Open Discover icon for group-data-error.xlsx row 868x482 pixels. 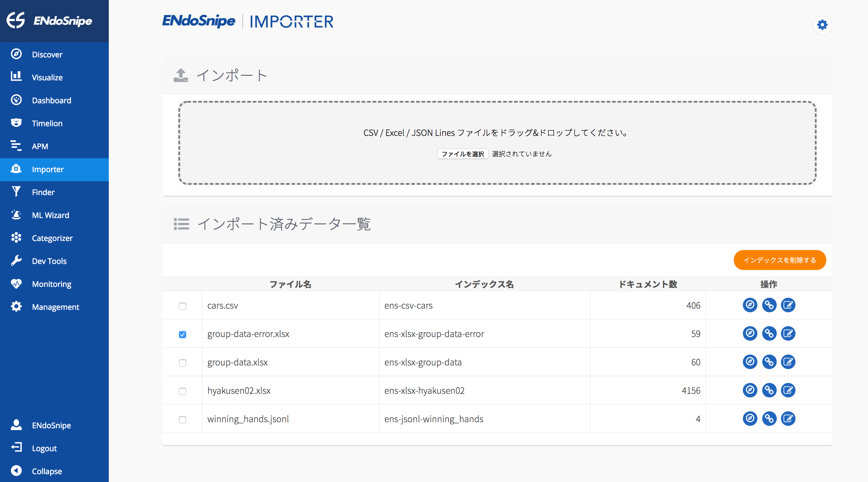[x=750, y=333]
